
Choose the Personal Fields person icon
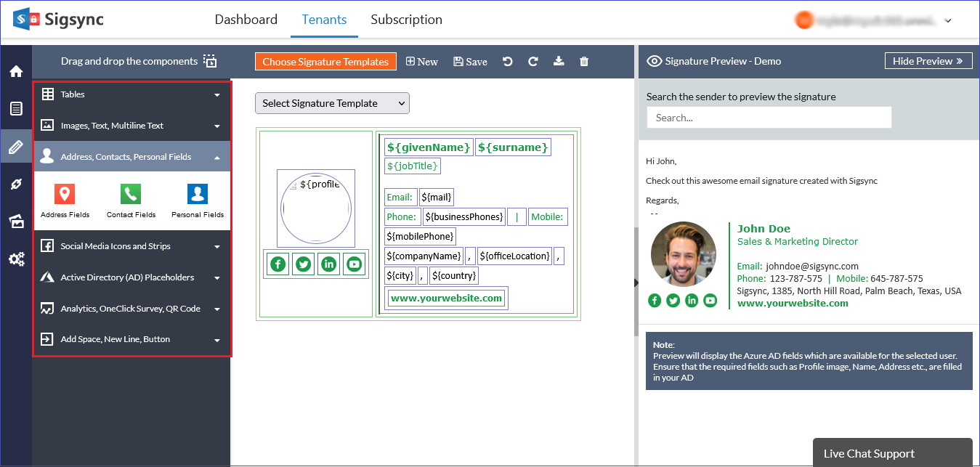(198, 194)
